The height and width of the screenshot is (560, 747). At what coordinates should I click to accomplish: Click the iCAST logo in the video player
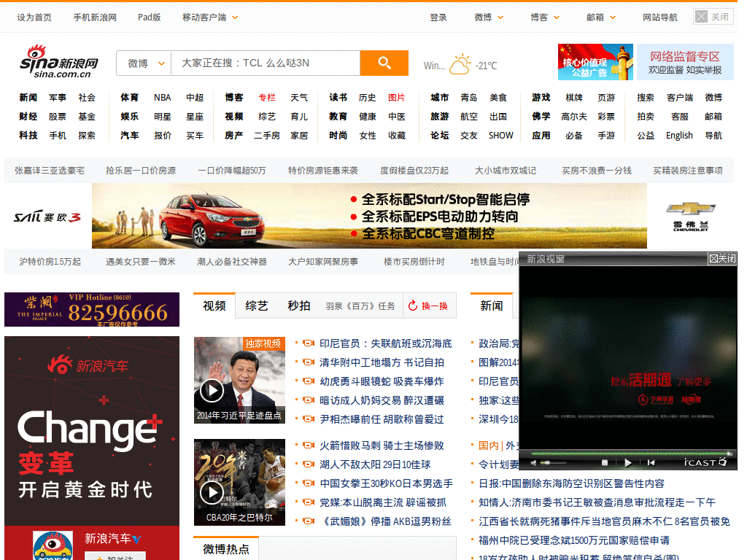point(705,462)
